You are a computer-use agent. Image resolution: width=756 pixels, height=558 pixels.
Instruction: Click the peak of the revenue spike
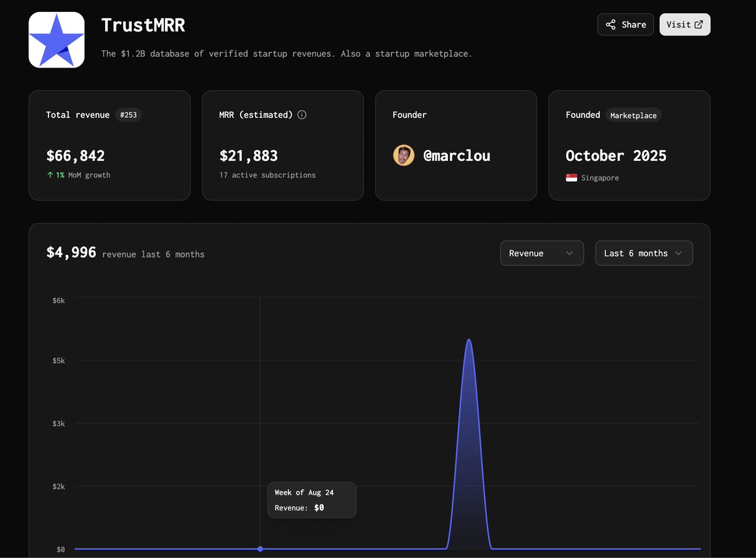469,340
